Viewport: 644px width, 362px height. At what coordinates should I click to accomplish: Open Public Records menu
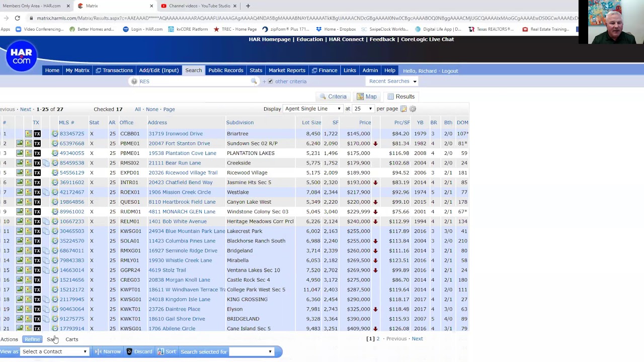click(226, 70)
